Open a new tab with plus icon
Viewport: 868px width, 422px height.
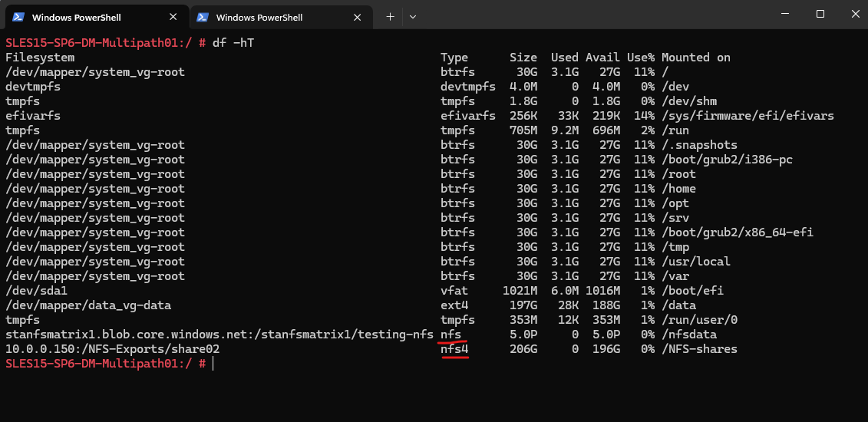pos(391,17)
